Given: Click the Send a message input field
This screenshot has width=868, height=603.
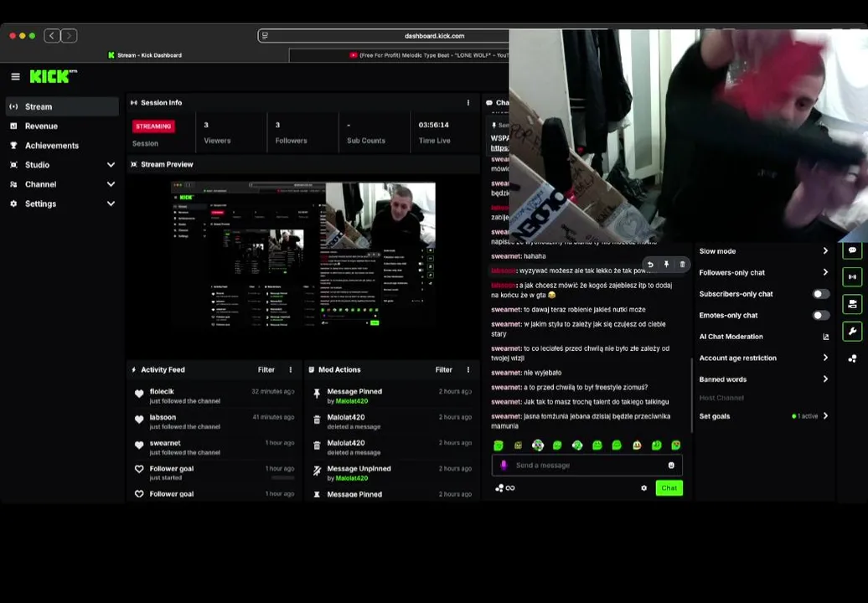Looking at the screenshot, I should pos(586,466).
